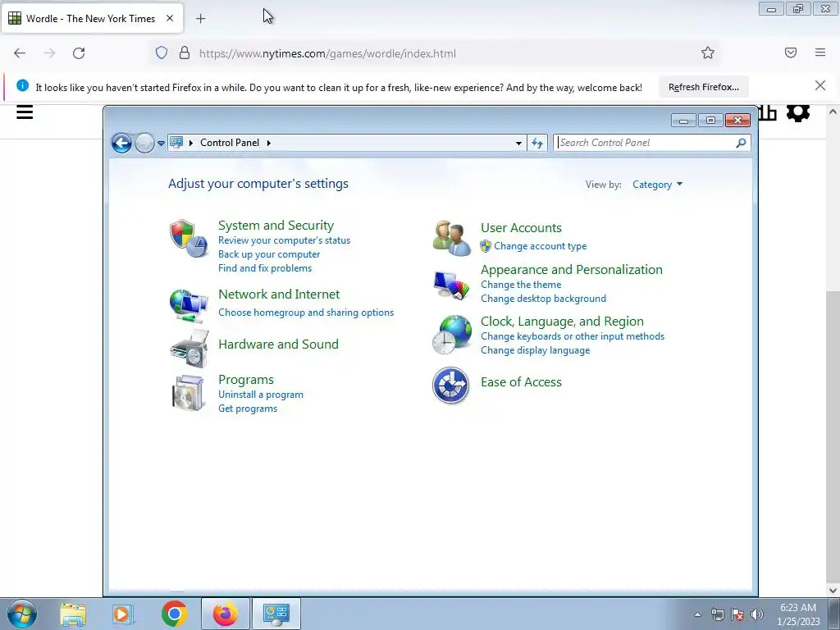Click Refresh Firefox button
840x630 pixels.
pyautogui.click(x=703, y=87)
